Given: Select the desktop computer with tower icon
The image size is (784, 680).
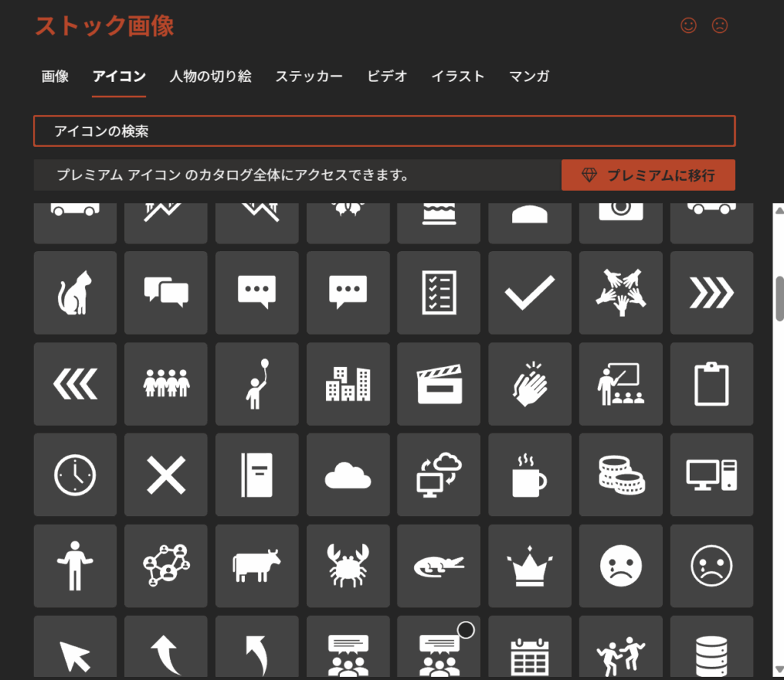Looking at the screenshot, I should coord(711,475).
